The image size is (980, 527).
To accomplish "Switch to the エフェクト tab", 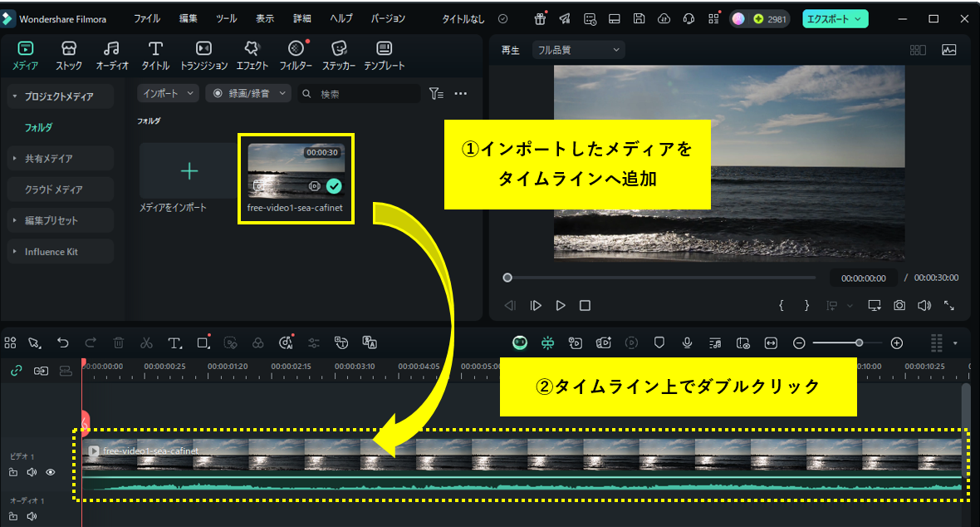I will pyautogui.click(x=252, y=55).
